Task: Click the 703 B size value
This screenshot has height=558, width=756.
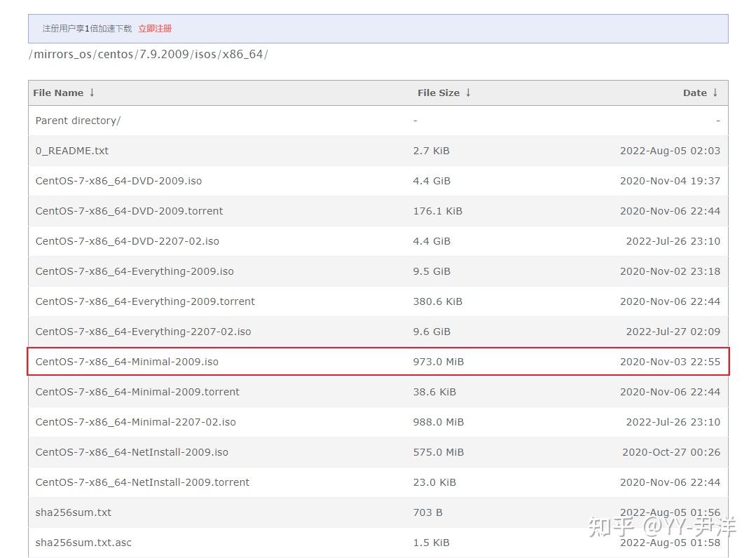Action: pos(427,512)
